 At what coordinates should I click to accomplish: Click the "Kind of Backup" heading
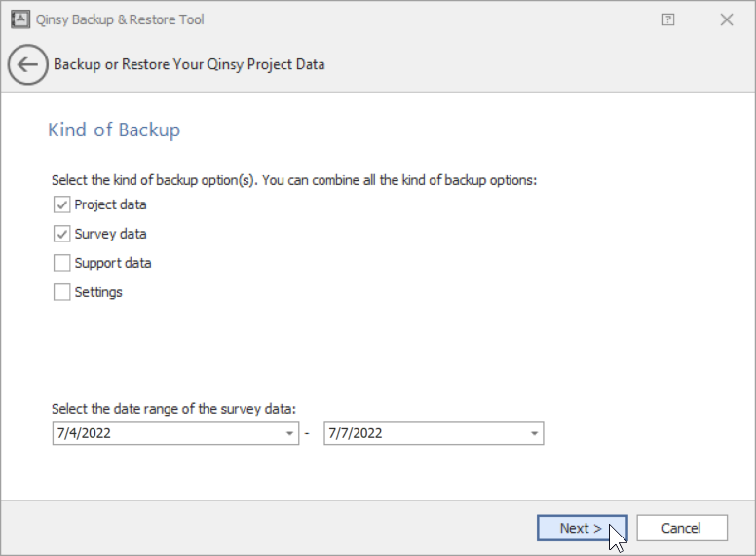(114, 130)
